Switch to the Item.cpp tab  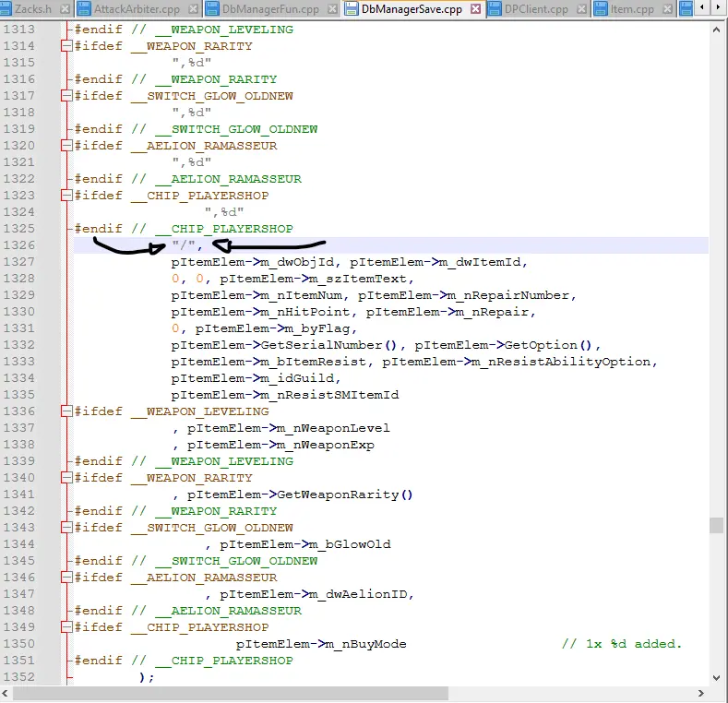point(632,9)
